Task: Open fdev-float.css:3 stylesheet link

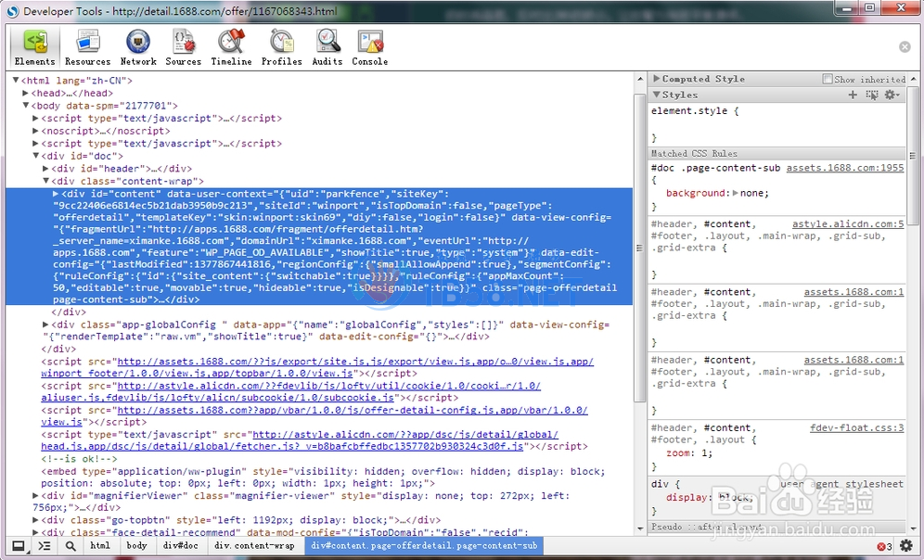Action: (857, 427)
